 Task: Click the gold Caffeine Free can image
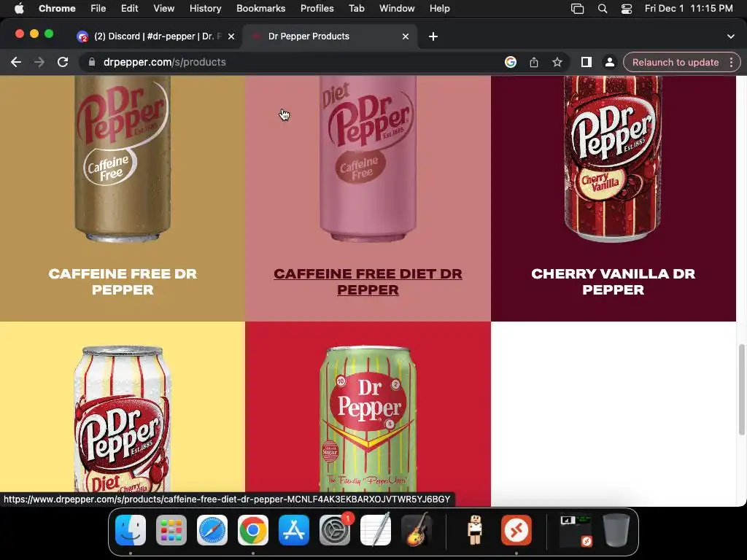click(x=123, y=158)
